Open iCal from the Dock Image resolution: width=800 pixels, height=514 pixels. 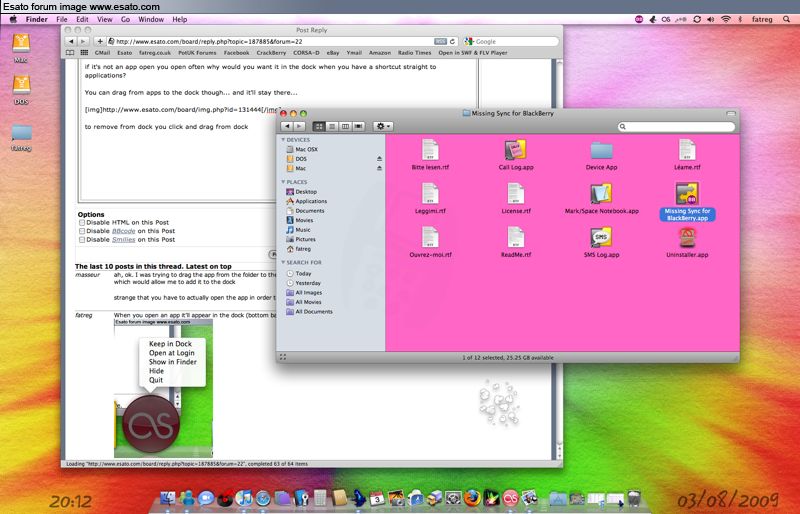click(x=377, y=498)
